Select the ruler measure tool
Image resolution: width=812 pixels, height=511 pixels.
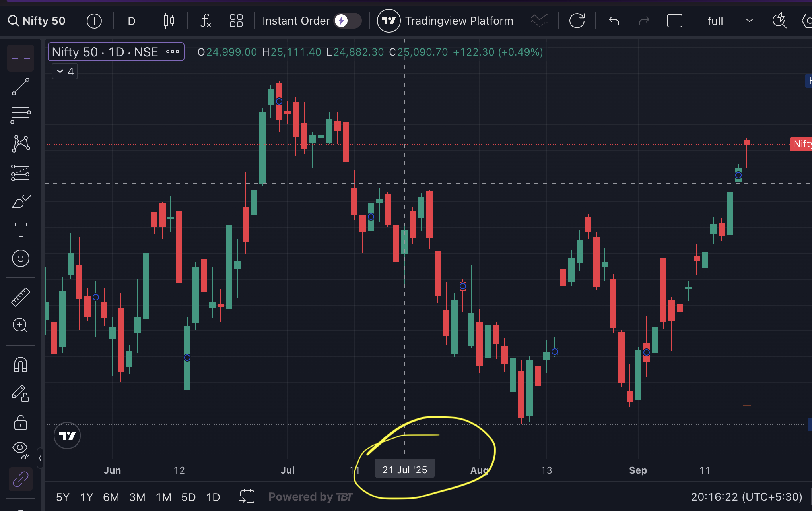coord(21,297)
